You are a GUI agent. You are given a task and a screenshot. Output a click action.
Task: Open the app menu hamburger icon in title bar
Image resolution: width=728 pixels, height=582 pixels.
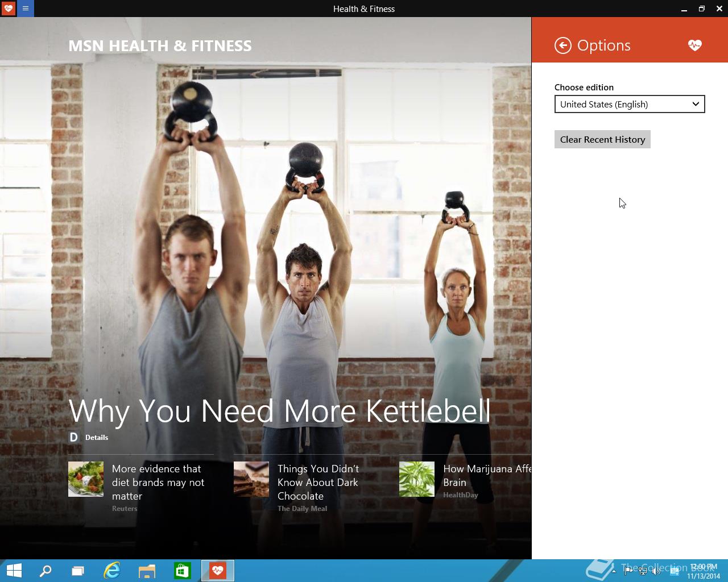[x=26, y=9]
